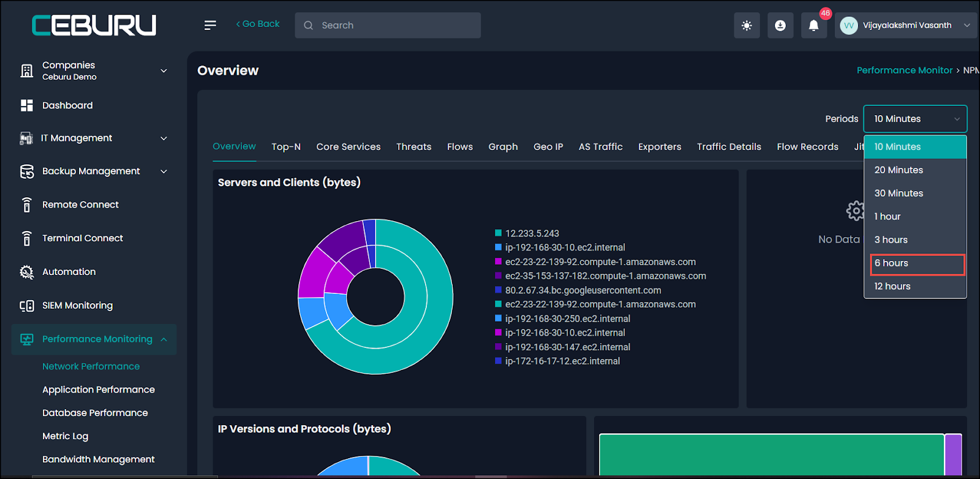Click legend swatch for ip-192-168-30-147.ec2.internal
Viewport: 980px width, 479px height.
click(499, 347)
